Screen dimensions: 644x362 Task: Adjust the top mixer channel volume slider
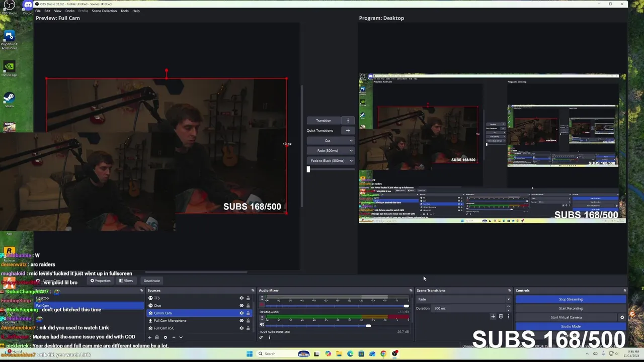[406, 306]
